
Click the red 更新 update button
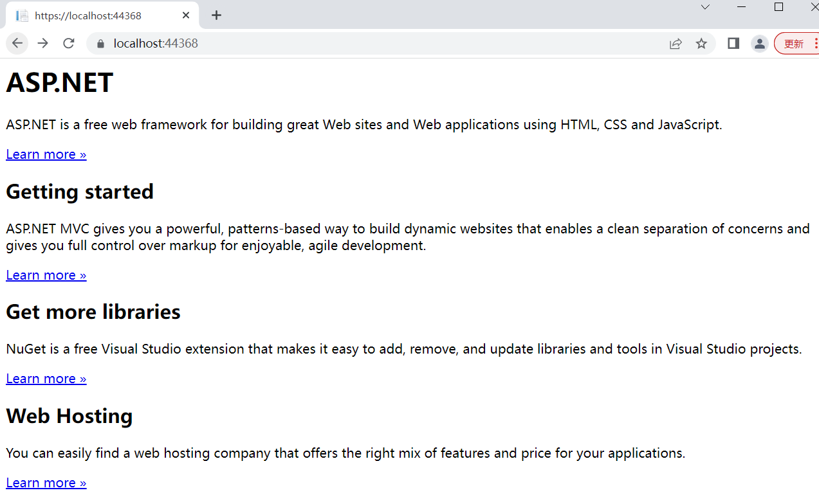click(x=796, y=44)
